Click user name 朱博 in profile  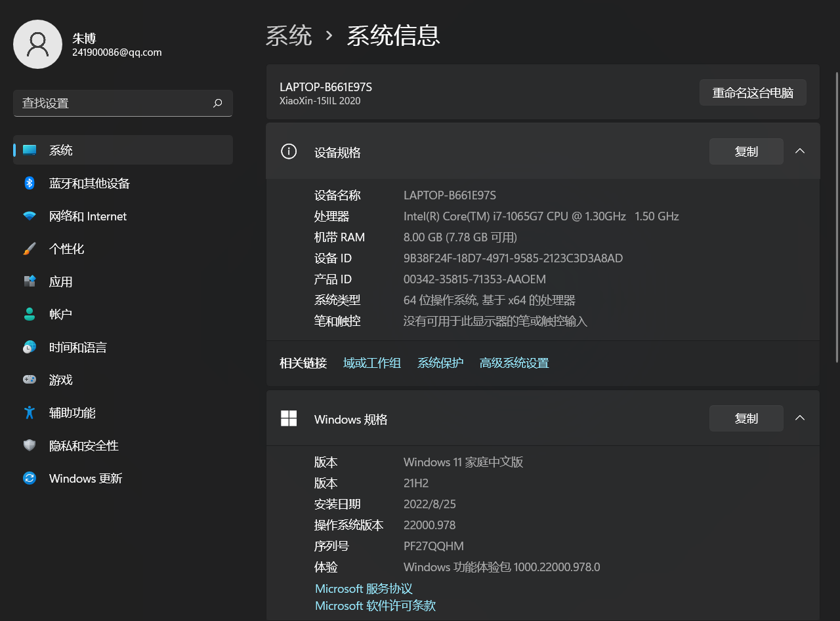pos(84,39)
